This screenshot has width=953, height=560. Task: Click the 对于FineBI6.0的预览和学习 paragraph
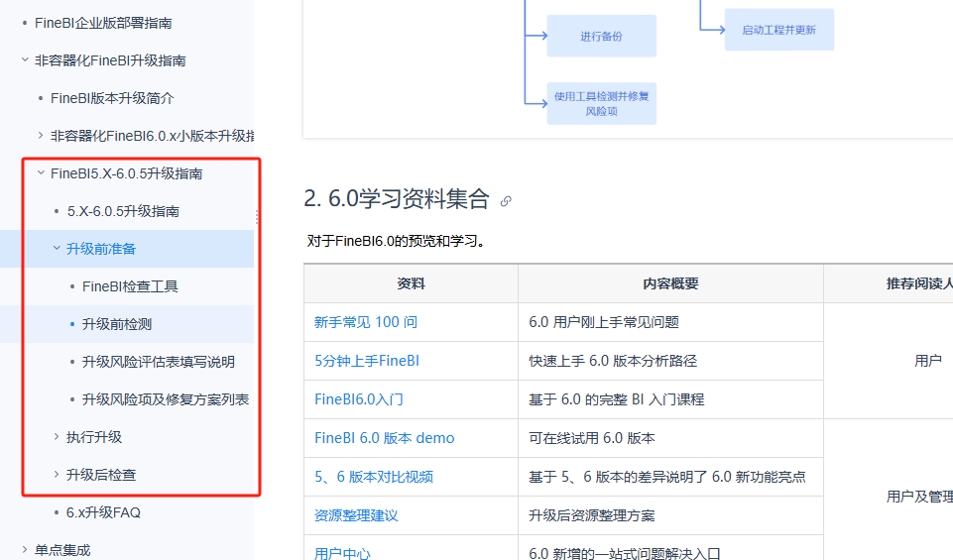coord(397,241)
